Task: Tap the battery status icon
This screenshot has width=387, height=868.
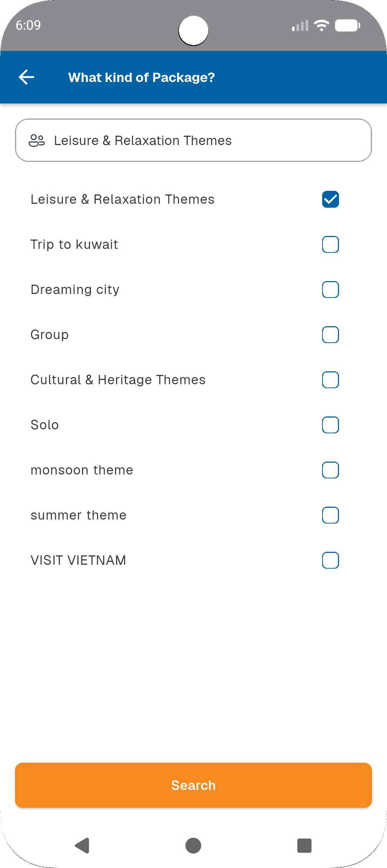Action: point(347,25)
